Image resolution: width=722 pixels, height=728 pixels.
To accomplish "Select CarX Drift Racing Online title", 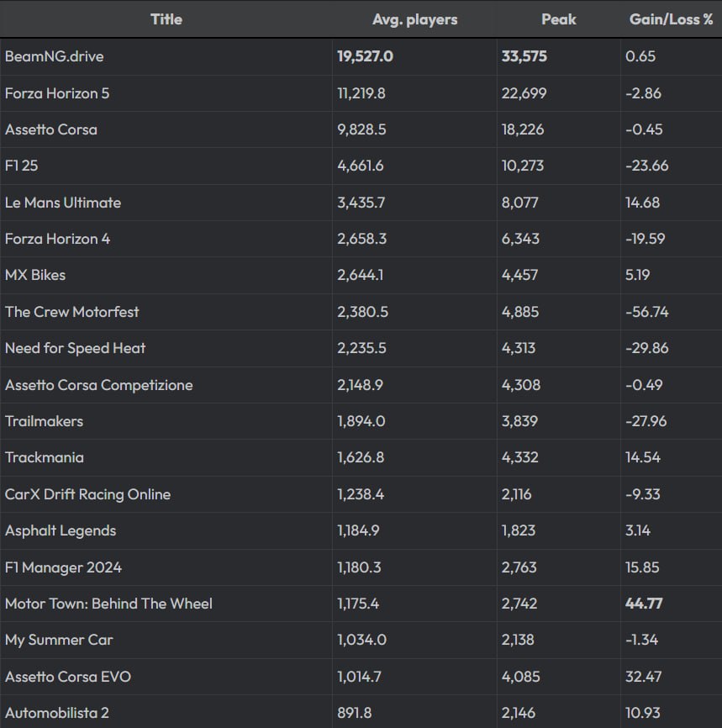I will click(x=87, y=494).
